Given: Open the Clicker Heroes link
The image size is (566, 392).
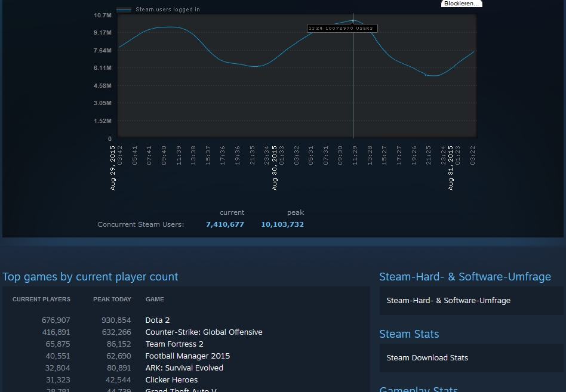Looking at the screenshot, I should tap(171, 379).
